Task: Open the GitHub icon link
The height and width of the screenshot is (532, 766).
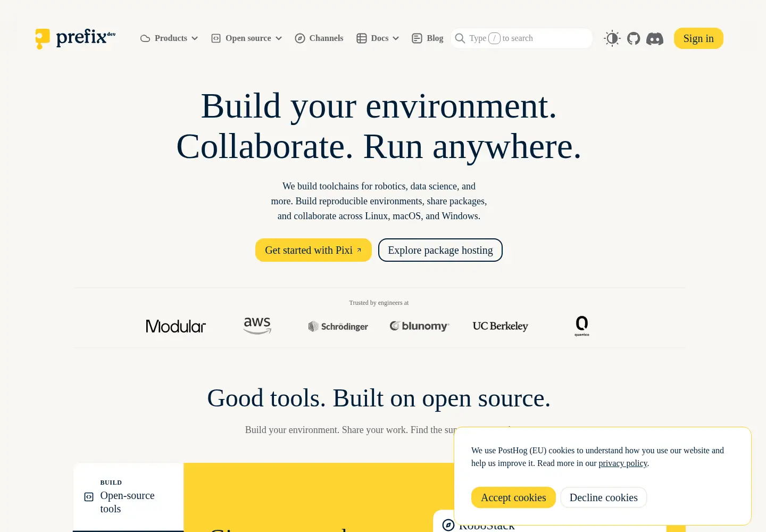Action: (634, 38)
